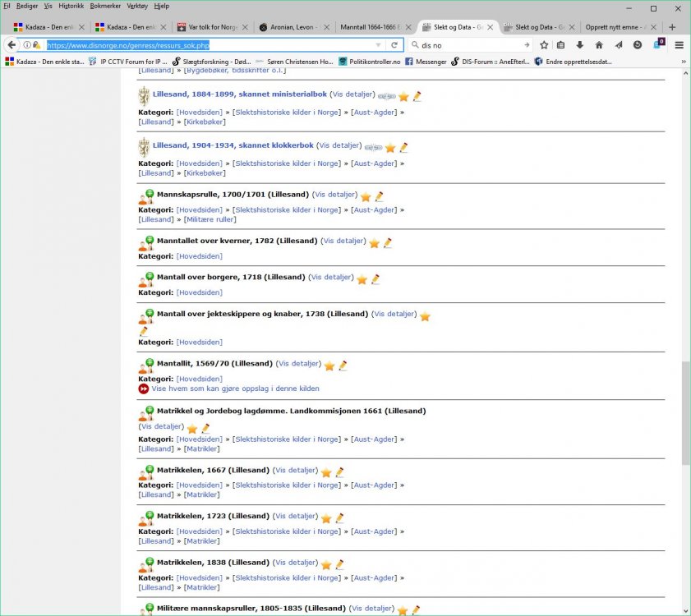Click the coat of arms icon for Lillesand 1904-1934 klokkerbok
This screenshot has width=691, height=616.
[145, 147]
